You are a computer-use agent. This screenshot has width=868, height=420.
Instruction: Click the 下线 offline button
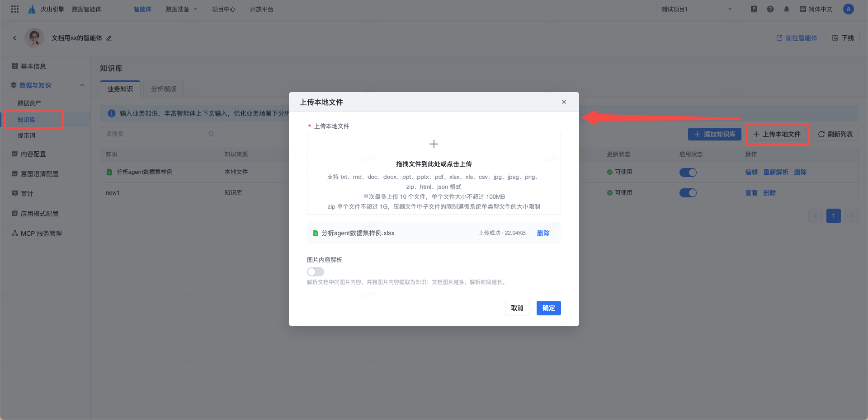click(x=843, y=38)
